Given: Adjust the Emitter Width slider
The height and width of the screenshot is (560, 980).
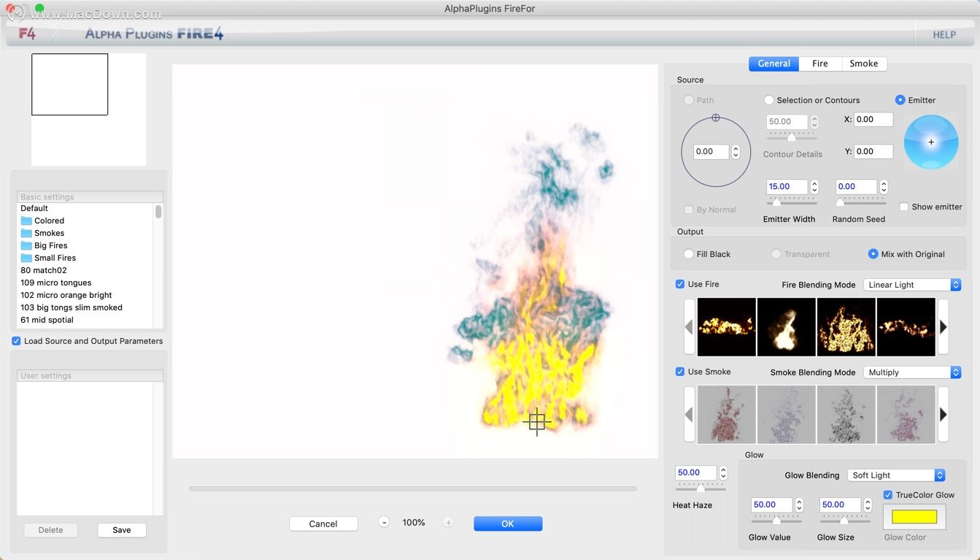Looking at the screenshot, I should pyautogui.click(x=791, y=202).
